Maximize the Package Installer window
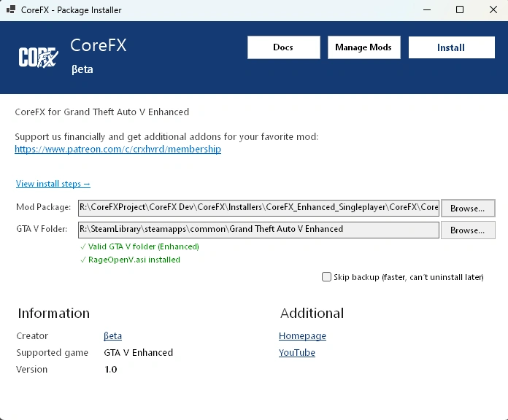508x420 pixels. [x=460, y=9]
